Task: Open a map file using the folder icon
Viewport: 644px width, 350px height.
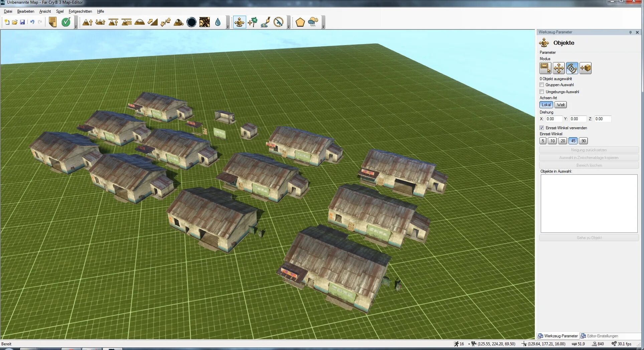Action: [15, 22]
